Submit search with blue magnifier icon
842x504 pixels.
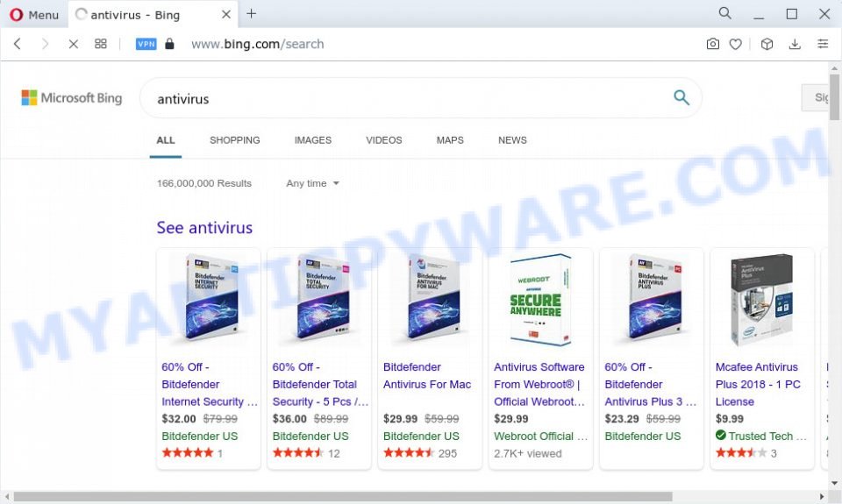coord(681,97)
